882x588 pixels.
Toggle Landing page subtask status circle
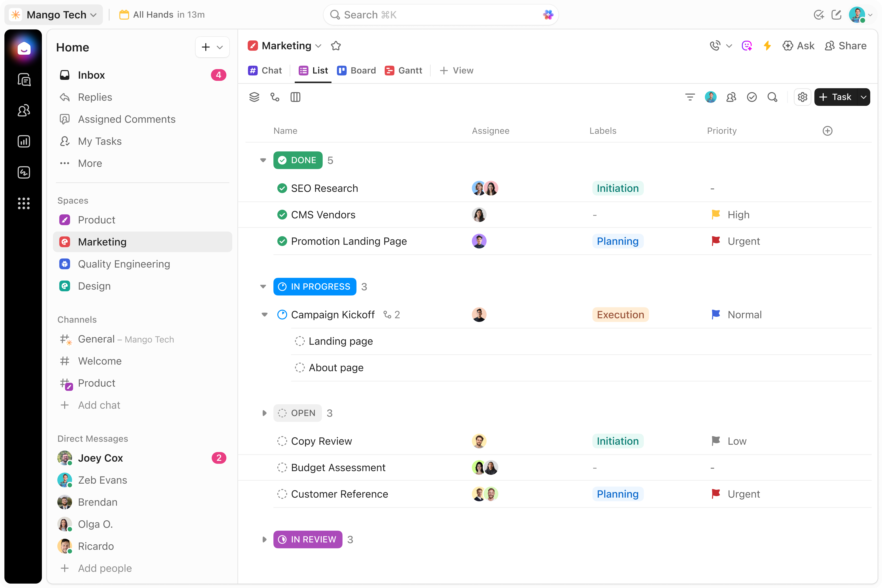tap(300, 341)
